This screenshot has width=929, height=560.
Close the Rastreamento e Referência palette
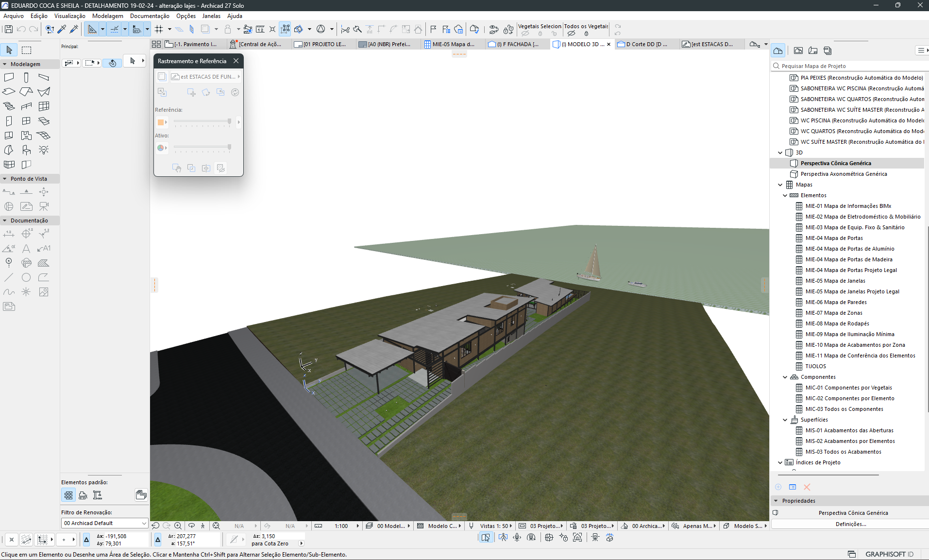(x=236, y=61)
